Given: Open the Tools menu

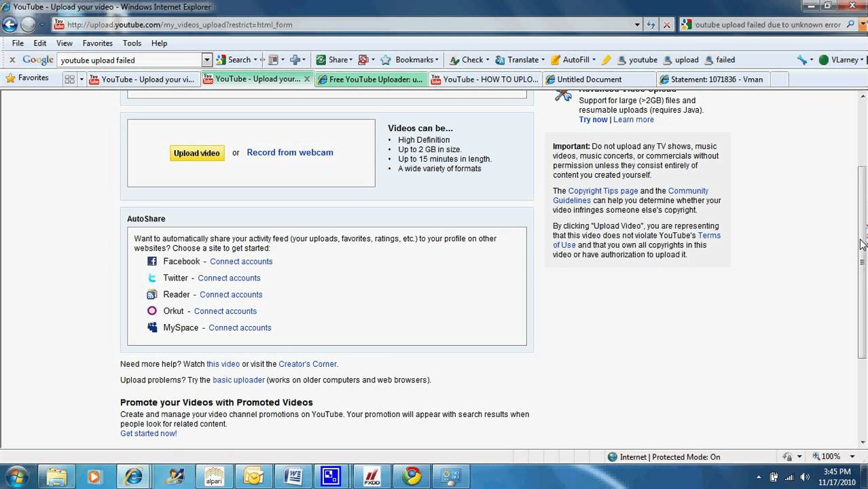Looking at the screenshot, I should point(132,43).
